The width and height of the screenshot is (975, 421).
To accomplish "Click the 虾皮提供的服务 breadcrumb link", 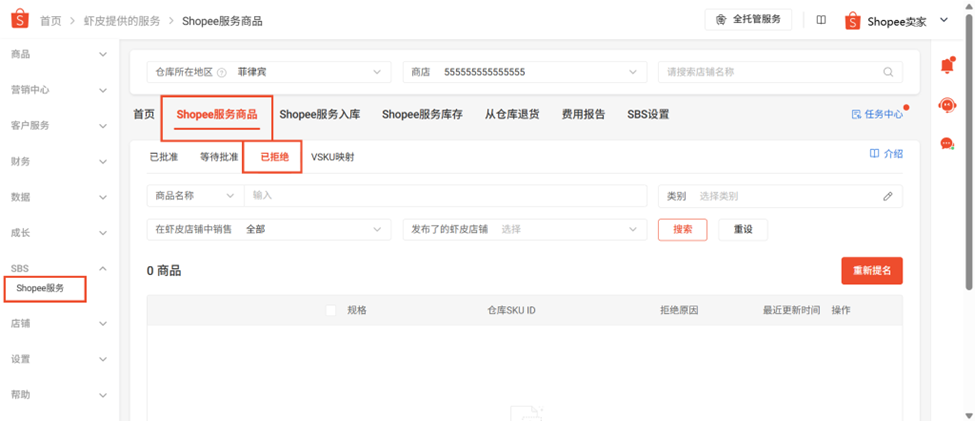I will [122, 21].
